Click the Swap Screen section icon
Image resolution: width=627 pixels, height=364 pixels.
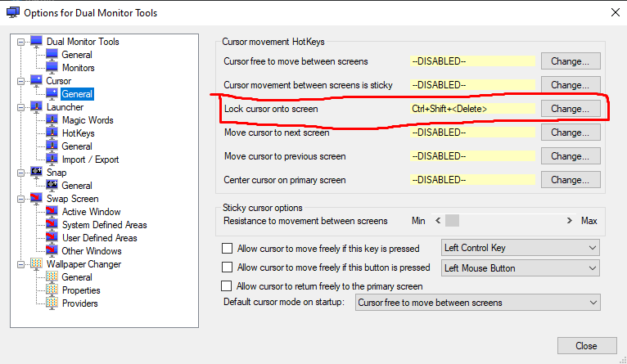click(35, 199)
